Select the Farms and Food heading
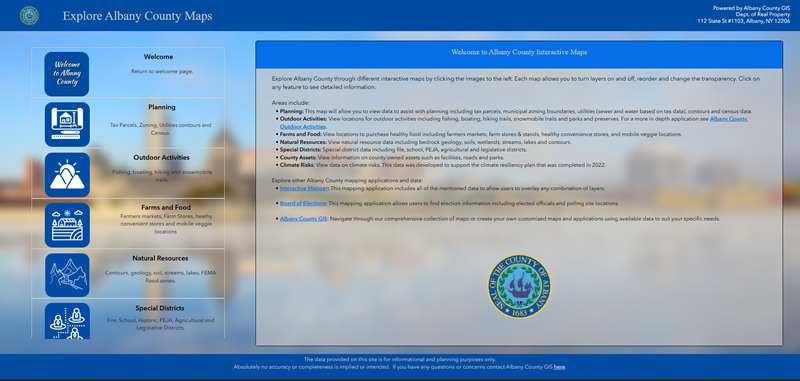Image resolution: width=800 pixels, height=381 pixels. [166, 208]
